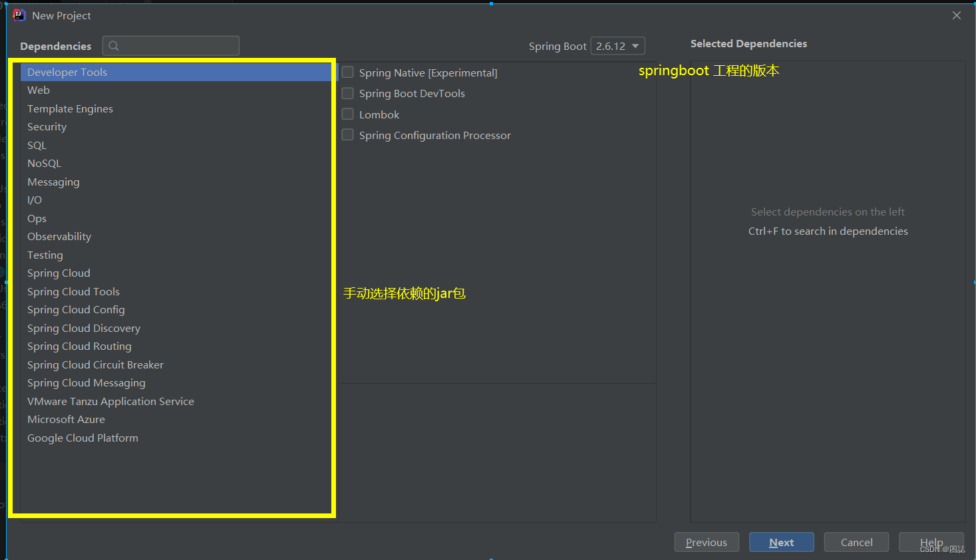Image resolution: width=976 pixels, height=560 pixels.
Task: Open the Spring Boot version dropdown
Action: tap(617, 46)
